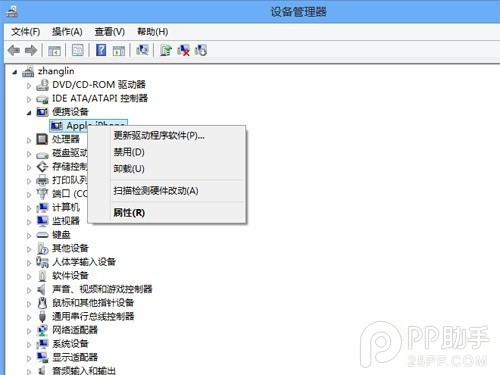Expand the IDE ATA/ATAPI 控制器 node
The width and height of the screenshot is (500, 375).
[29, 99]
